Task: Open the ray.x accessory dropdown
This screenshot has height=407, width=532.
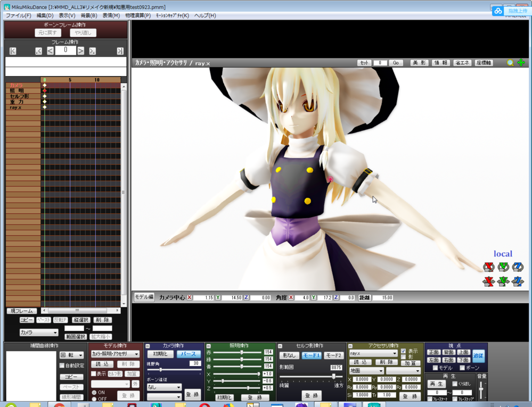Action: (373, 353)
